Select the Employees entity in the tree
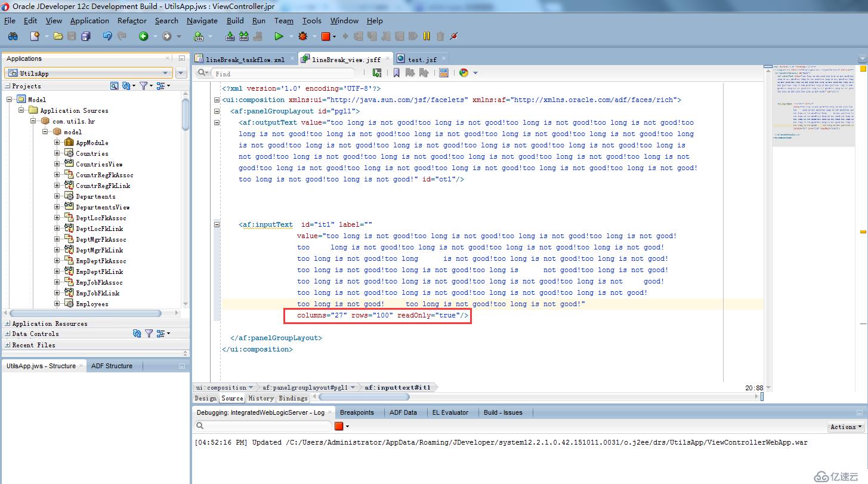Screen dimensions: 868x484 pyautogui.click(x=92, y=304)
